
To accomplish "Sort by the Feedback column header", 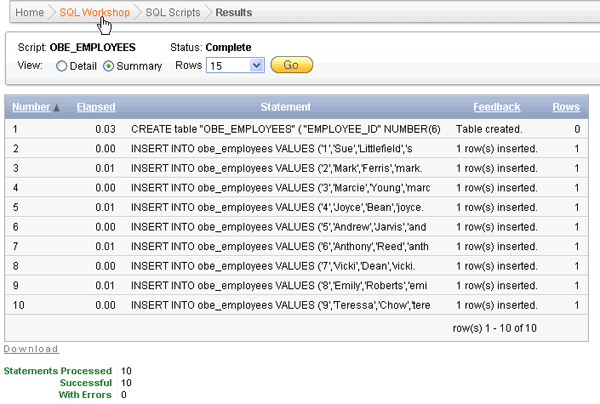I will (496, 107).
